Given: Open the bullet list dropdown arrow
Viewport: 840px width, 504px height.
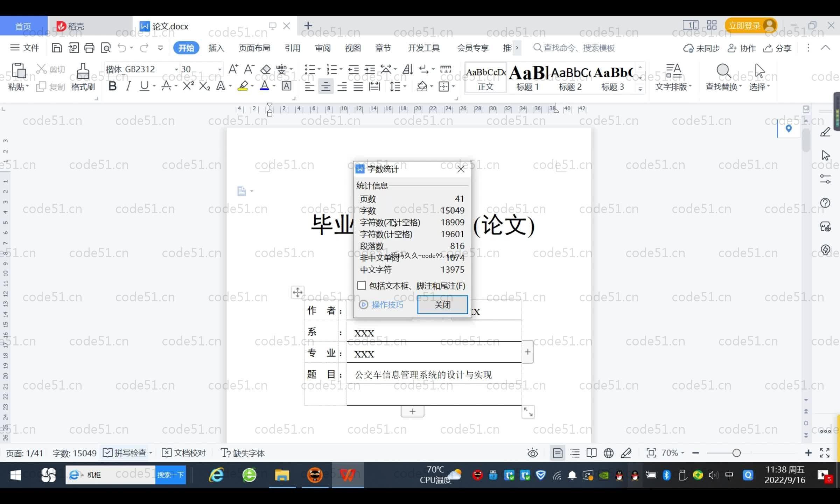Looking at the screenshot, I should click(319, 69).
